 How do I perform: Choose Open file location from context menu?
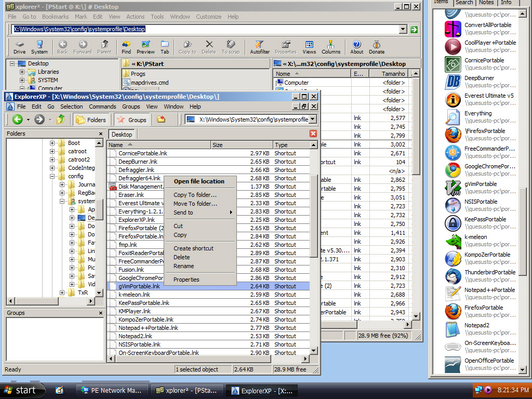pyautogui.click(x=199, y=181)
